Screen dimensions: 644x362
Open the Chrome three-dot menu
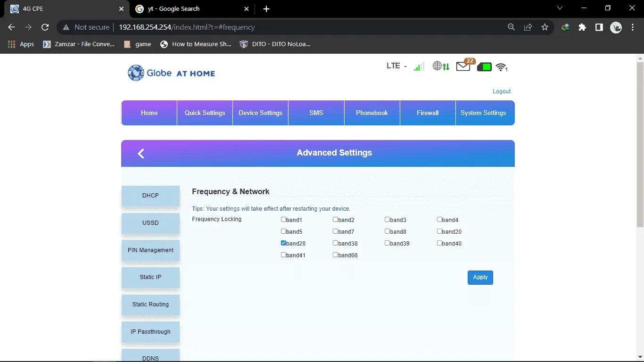pyautogui.click(x=633, y=27)
